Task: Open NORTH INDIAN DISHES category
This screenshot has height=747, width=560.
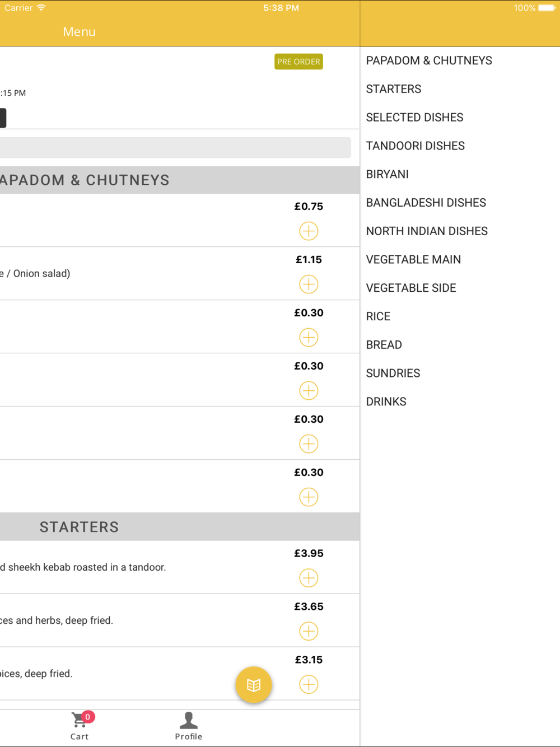Action: 427,231
